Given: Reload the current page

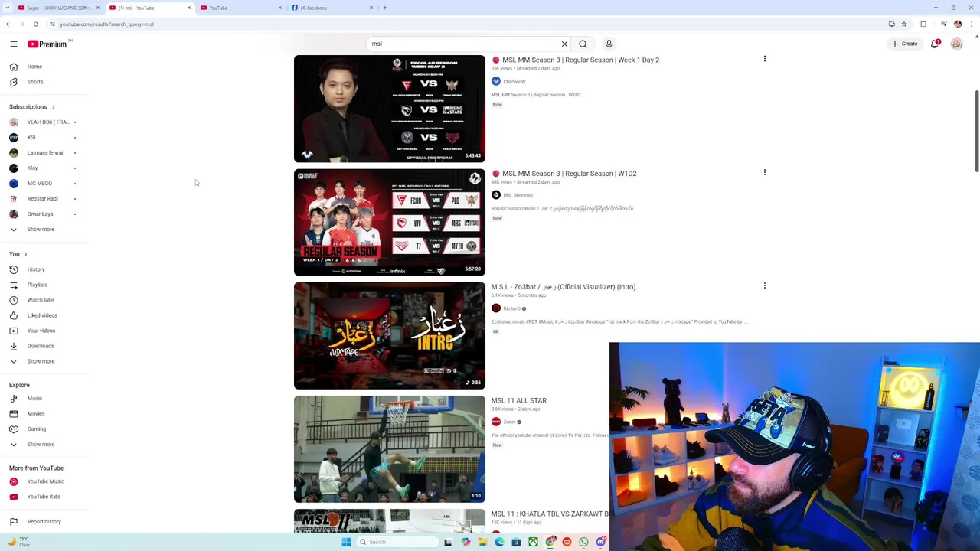Looking at the screenshot, I should (x=36, y=24).
